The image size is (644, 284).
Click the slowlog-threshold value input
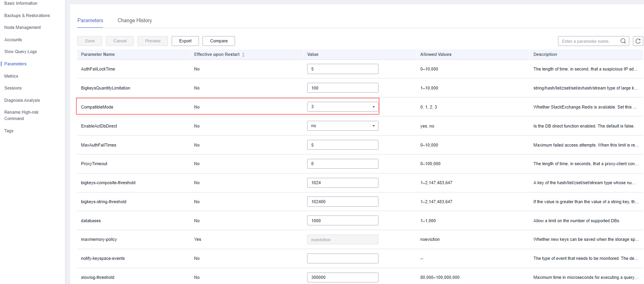[342, 277]
